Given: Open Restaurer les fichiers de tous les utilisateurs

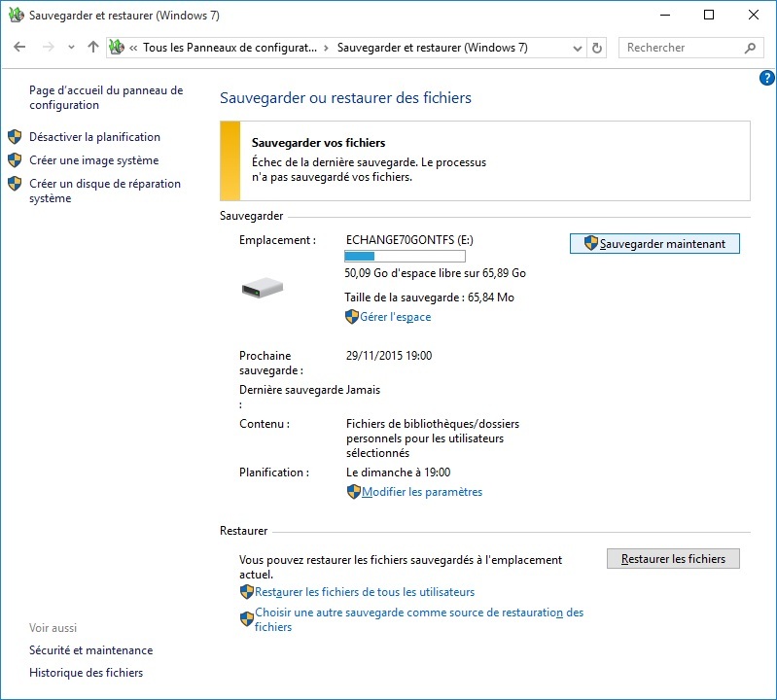Looking at the screenshot, I should (x=365, y=592).
